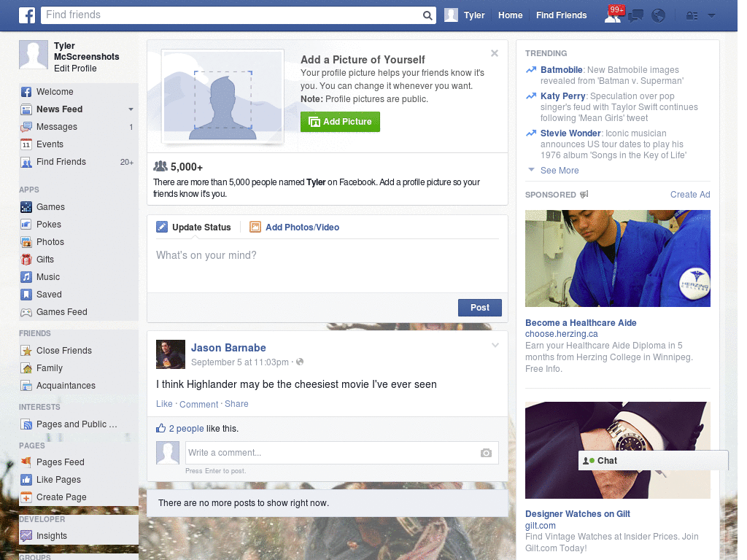Open Find Friends in top navigation
747x560 pixels.
(x=561, y=15)
